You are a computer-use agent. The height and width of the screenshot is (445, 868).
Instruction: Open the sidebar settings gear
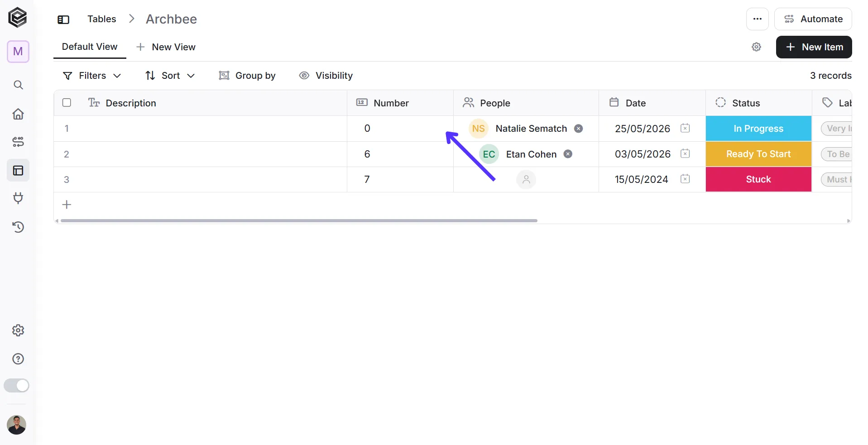(x=18, y=330)
